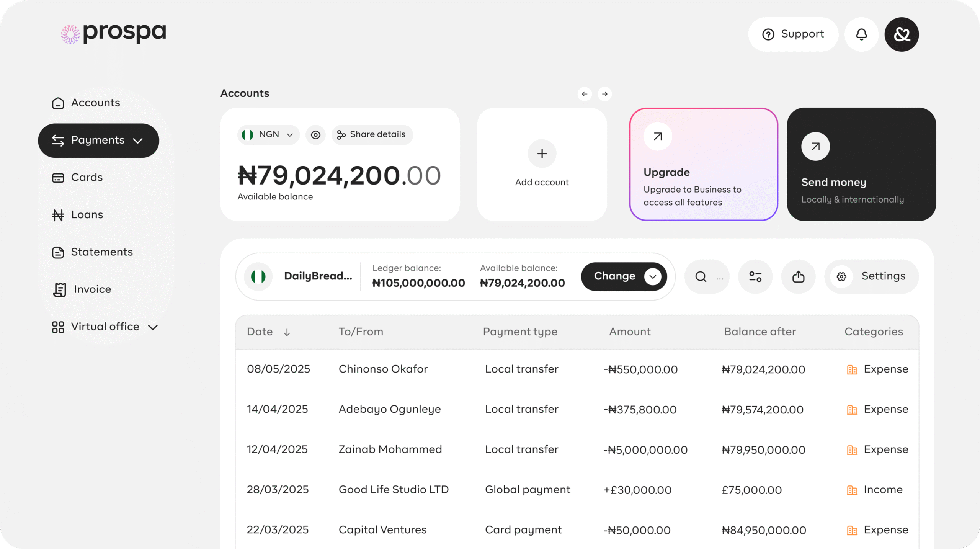Click the Add account label

542,182
